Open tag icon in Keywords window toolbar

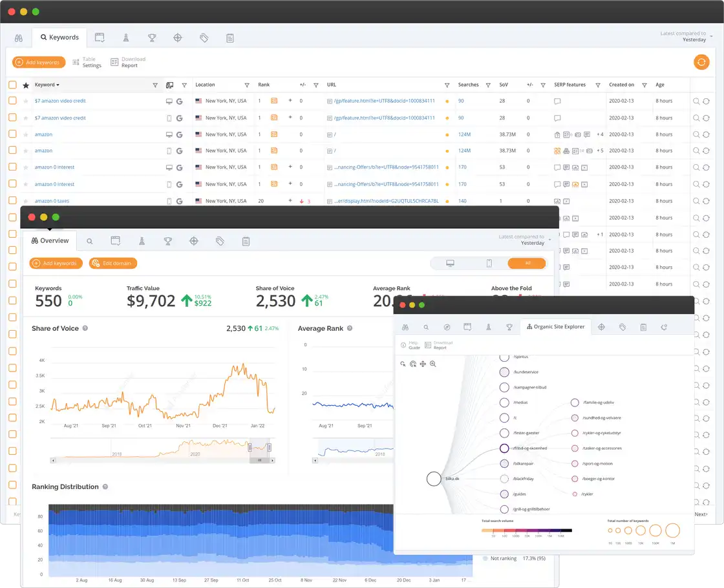(x=204, y=38)
